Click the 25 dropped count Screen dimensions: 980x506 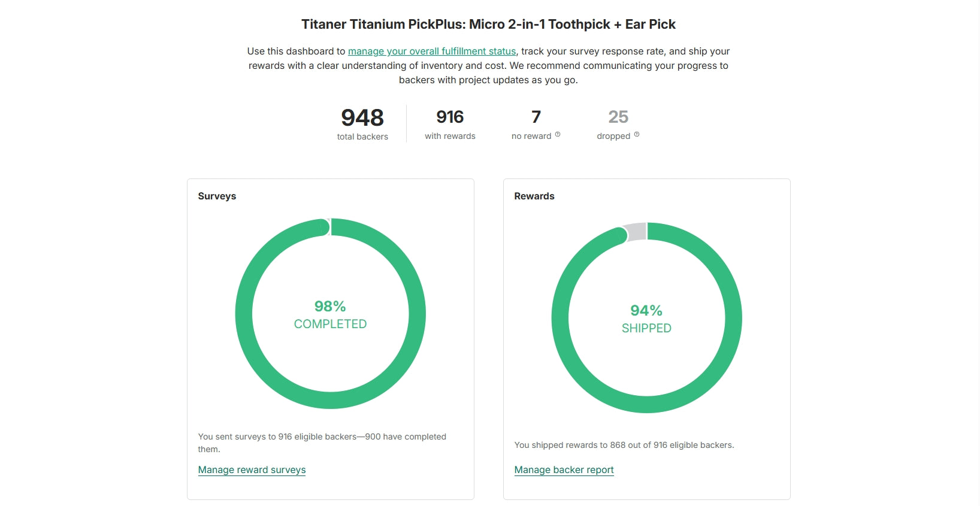[618, 117]
